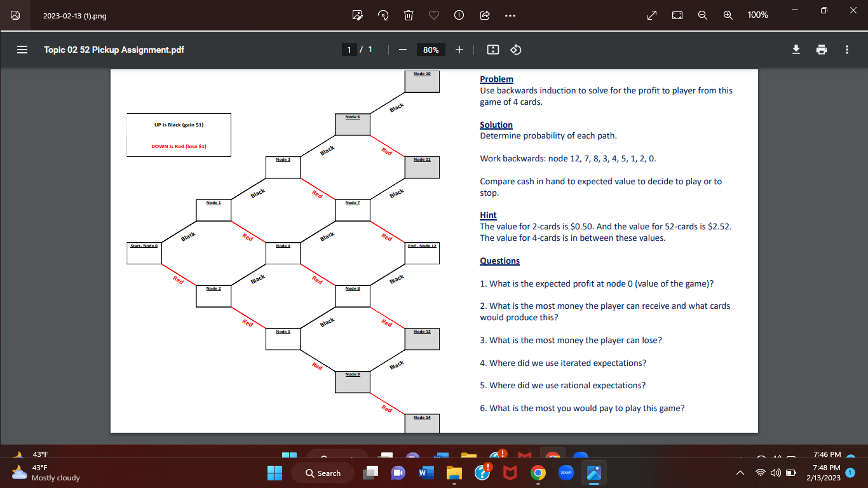Open the PDF three-dot options menu

tap(847, 50)
